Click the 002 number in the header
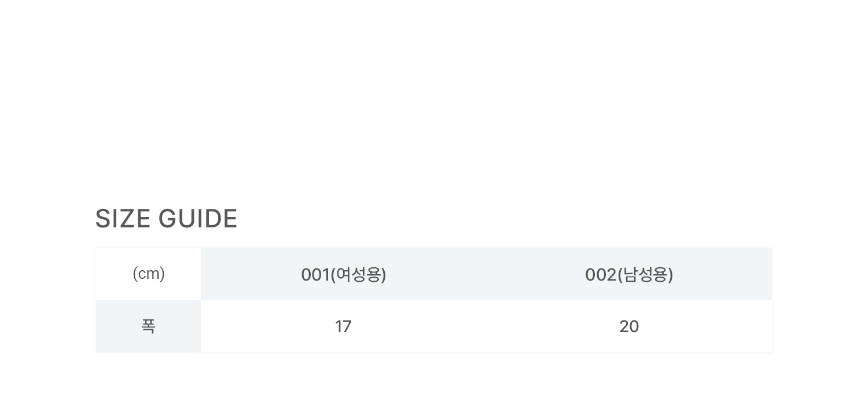Image resolution: width=868 pixels, height=405 pixels. 600,275
